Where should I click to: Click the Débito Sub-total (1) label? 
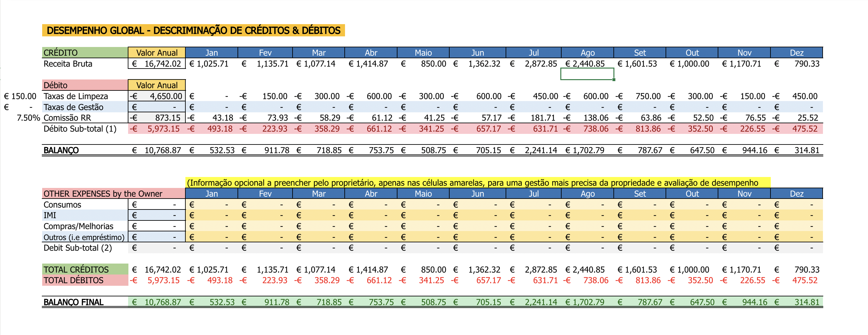point(80,129)
